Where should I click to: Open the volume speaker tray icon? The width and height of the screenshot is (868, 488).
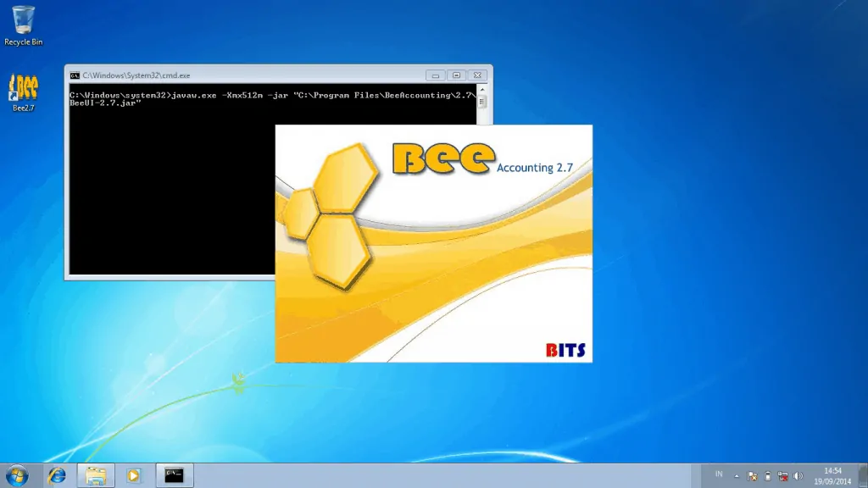[x=798, y=476]
